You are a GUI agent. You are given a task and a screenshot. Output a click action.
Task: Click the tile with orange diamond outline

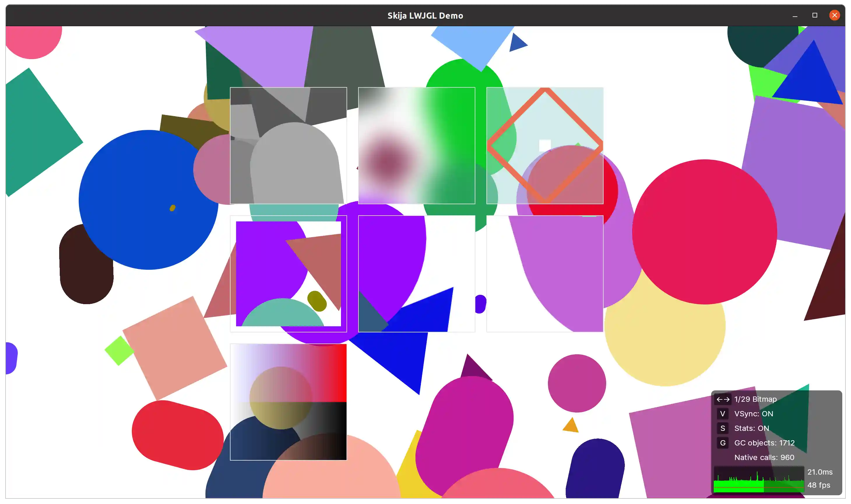click(545, 146)
